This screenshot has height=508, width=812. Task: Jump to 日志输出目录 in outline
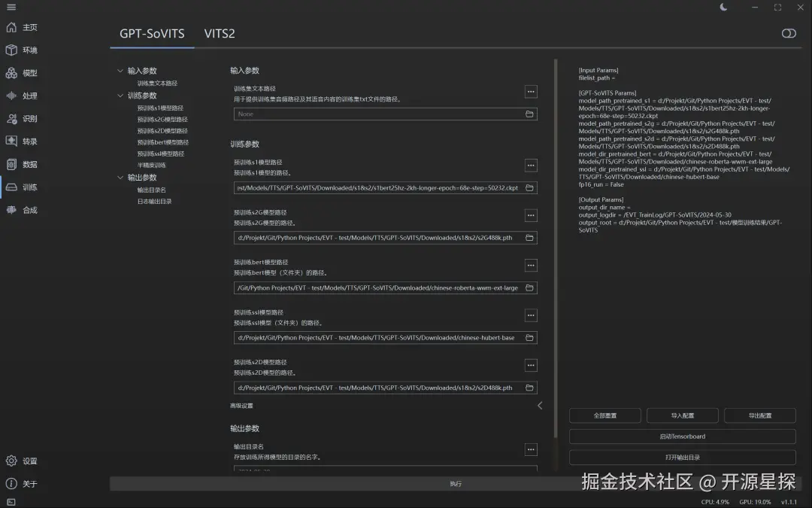(x=154, y=202)
